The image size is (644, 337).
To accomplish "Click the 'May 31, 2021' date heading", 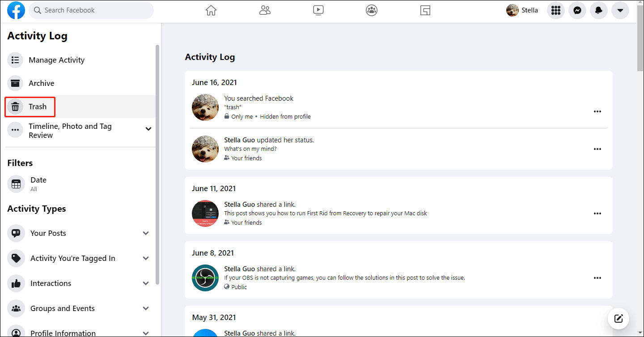I will coord(214,317).
